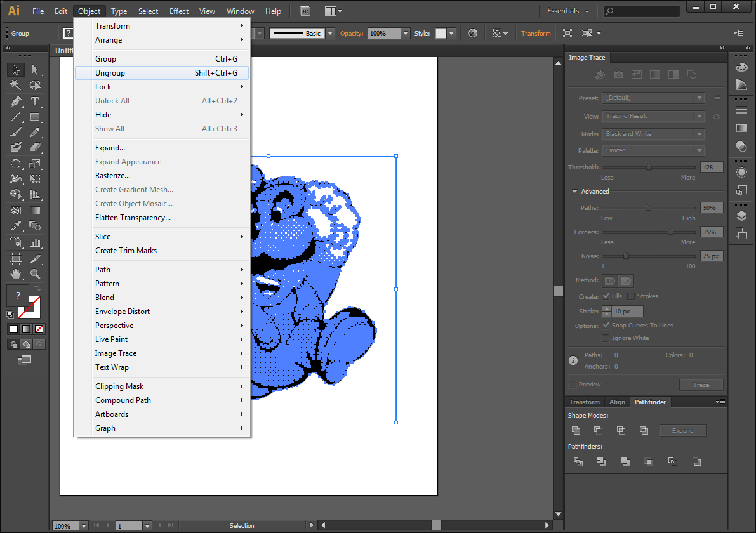Click the Expand button in Pathfinder
The height and width of the screenshot is (533, 756).
tap(683, 430)
